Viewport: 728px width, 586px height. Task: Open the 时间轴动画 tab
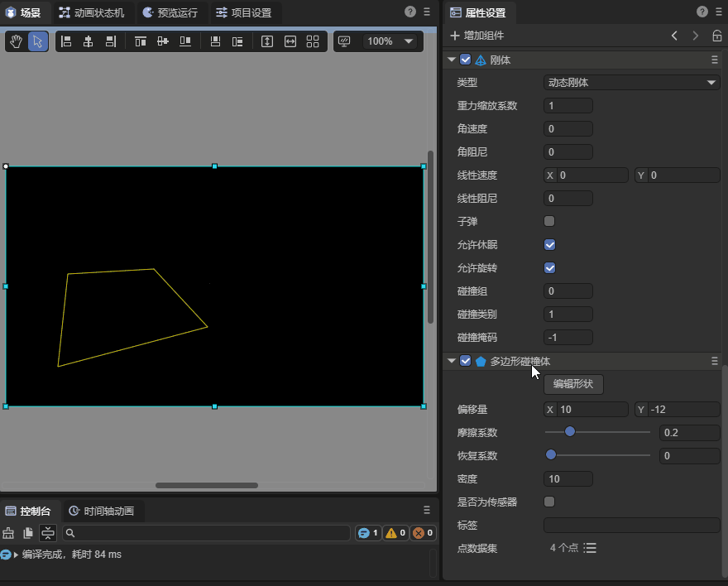click(101, 512)
